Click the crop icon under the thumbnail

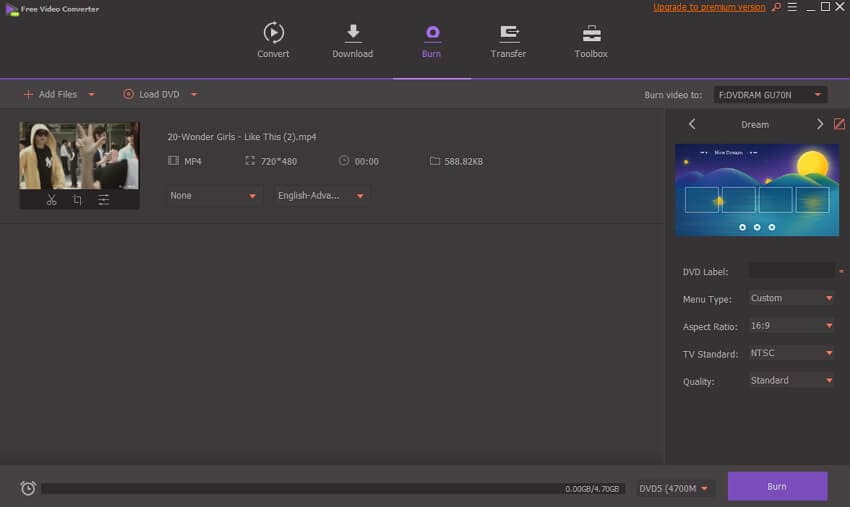[x=78, y=200]
